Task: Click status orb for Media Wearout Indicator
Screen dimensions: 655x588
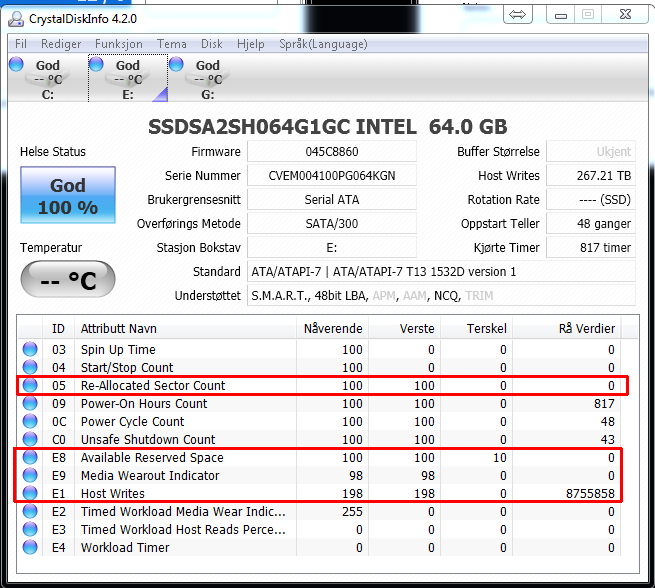Action: 30,475
